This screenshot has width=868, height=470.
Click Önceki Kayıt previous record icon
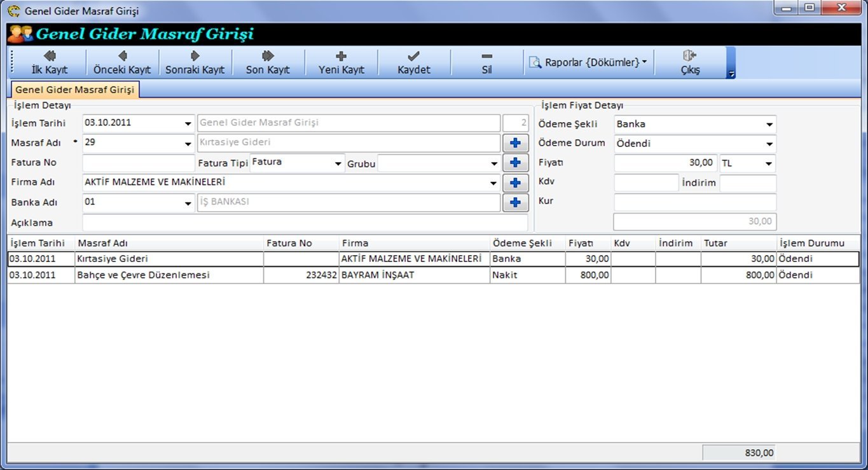click(x=122, y=57)
